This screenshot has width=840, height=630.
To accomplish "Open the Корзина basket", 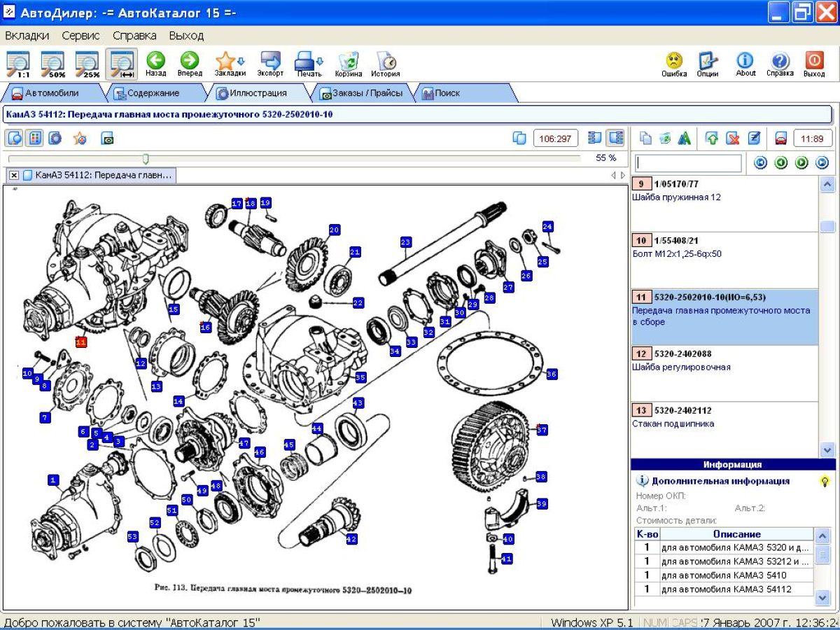I will (349, 64).
